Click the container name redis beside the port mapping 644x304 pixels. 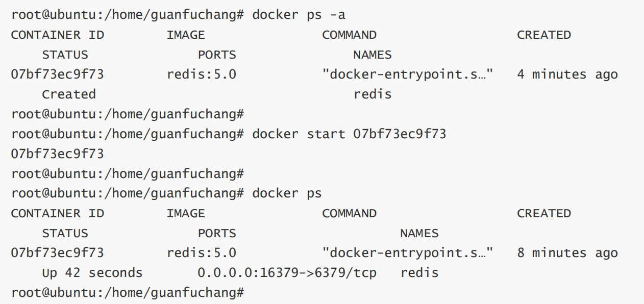tap(419, 273)
